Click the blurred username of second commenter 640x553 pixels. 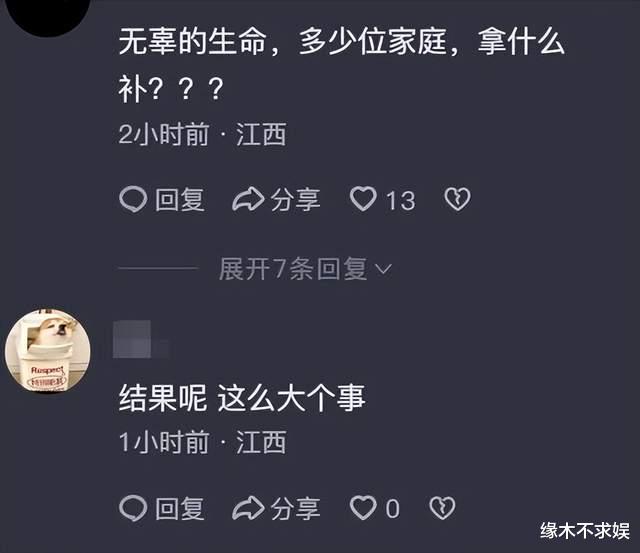(x=140, y=339)
